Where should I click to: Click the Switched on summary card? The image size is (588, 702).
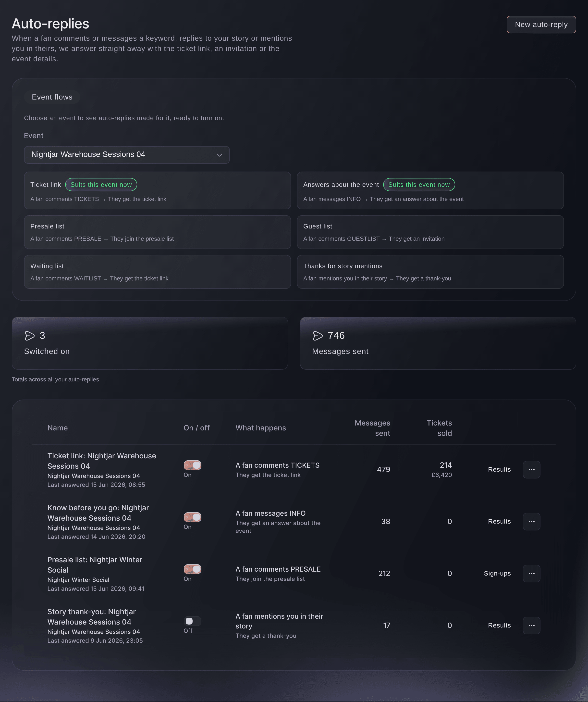pyautogui.click(x=150, y=343)
